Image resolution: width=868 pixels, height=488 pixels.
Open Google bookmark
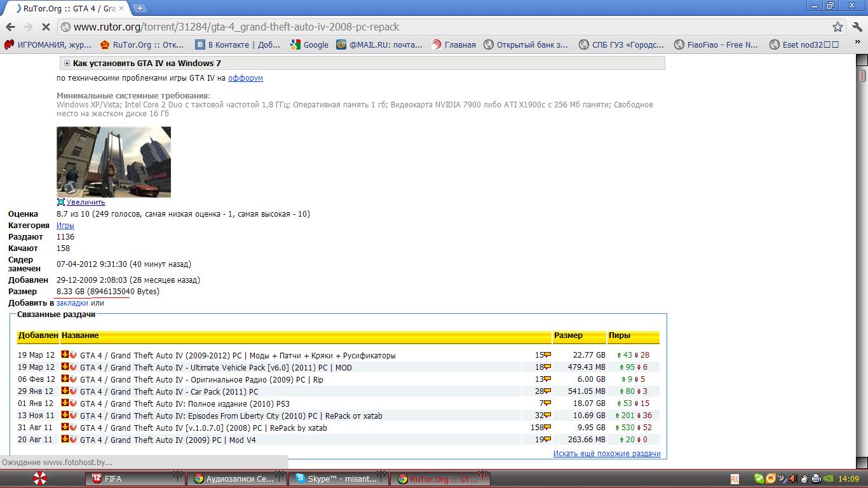pos(309,44)
